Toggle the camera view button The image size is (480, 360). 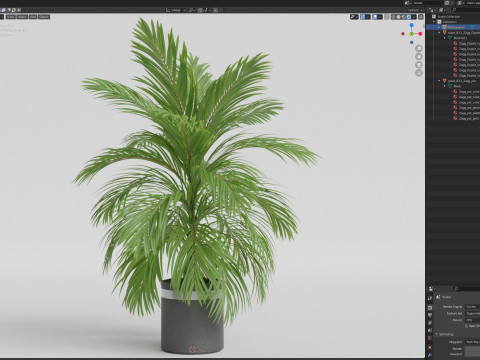point(419,65)
